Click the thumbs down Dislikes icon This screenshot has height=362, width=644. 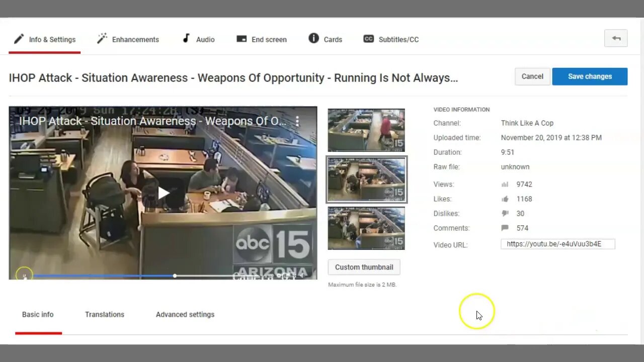(505, 214)
